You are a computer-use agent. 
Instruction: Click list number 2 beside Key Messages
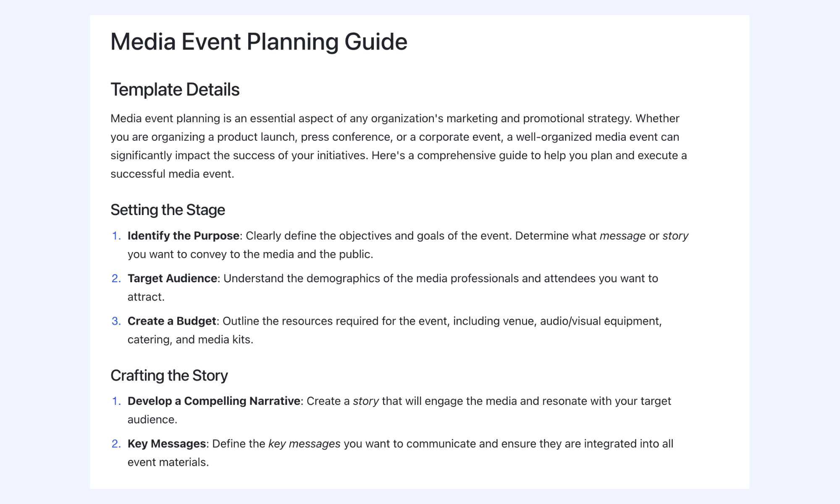[116, 444]
